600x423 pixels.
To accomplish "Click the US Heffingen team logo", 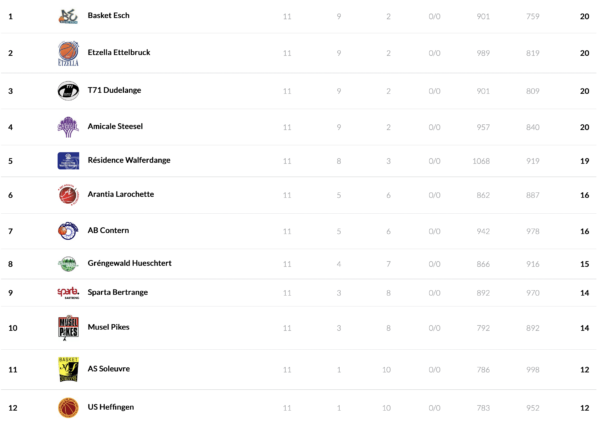I will 68,407.
